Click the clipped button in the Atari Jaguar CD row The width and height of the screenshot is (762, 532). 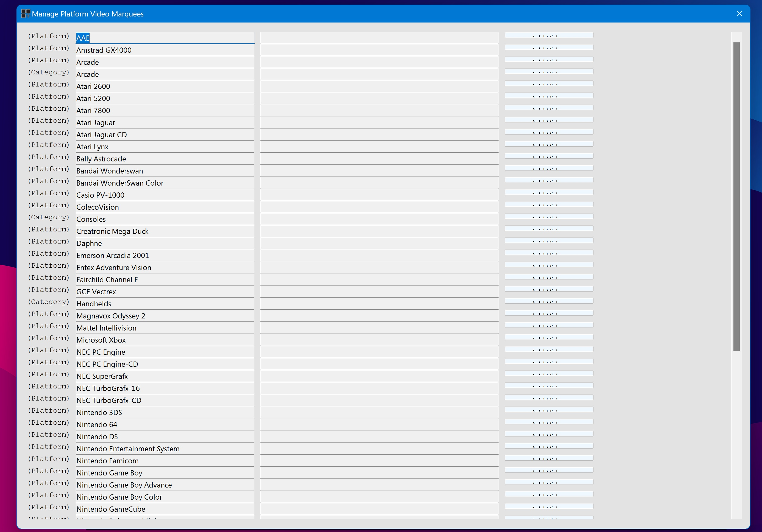tap(549, 132)
